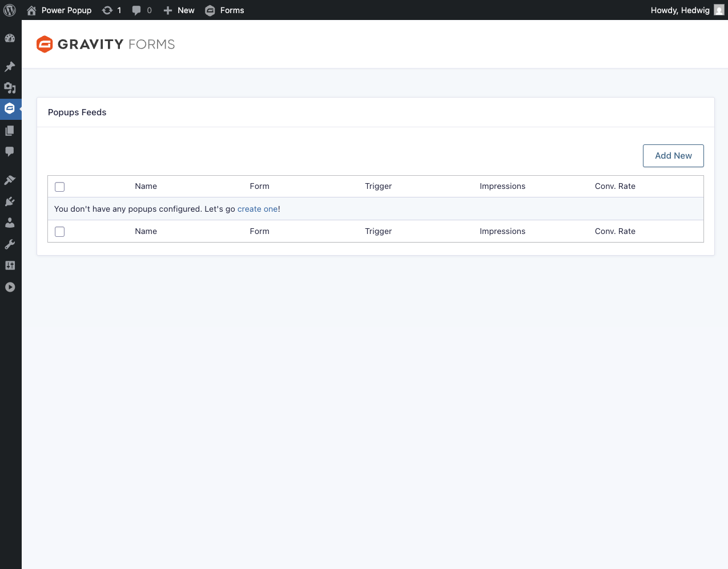Open Posts via the pushpin icon

pyautogui.click(x=10, y=67)
